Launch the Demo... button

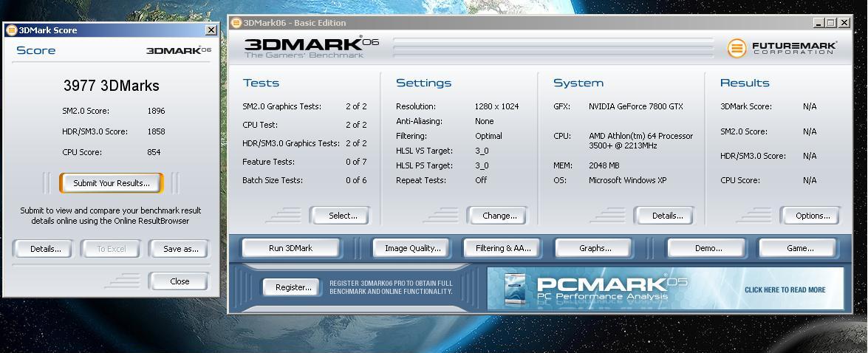pos(708,248)
